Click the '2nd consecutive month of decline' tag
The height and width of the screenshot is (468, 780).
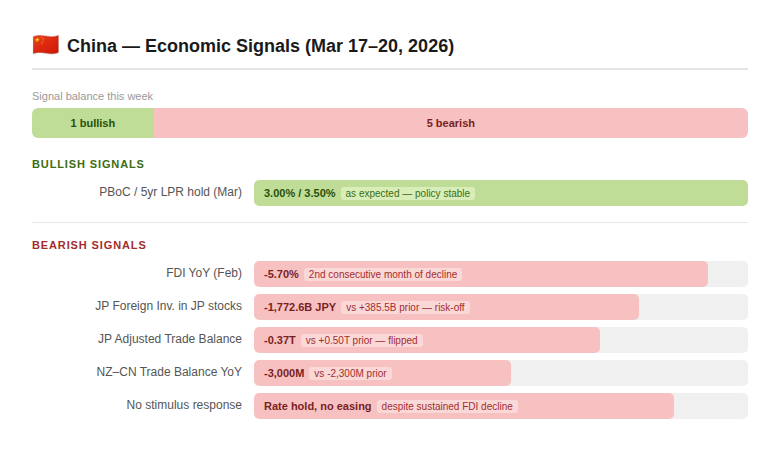(383, 274)
